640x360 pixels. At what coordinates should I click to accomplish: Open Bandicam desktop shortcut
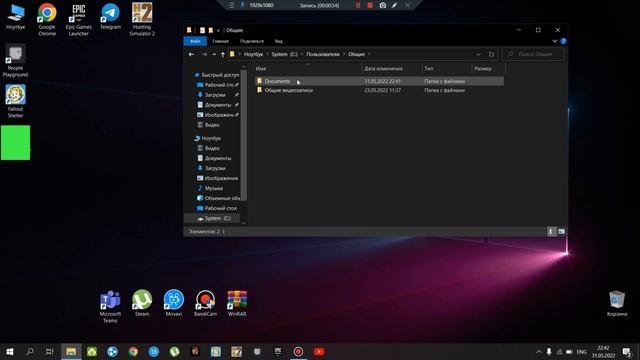205,303
